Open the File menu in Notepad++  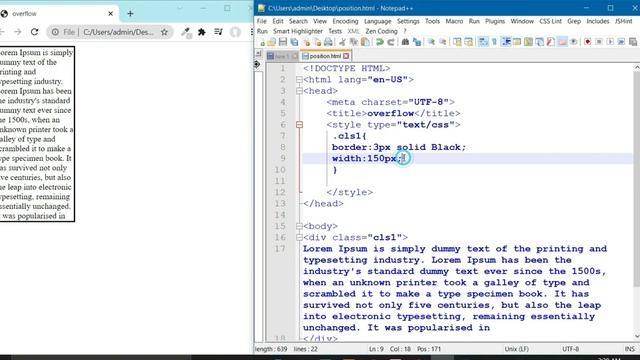(262, 21)
